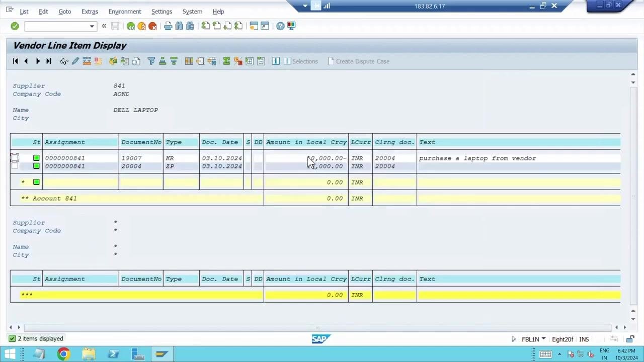This screenshot has height=362, width=644.
Task: Open the List menu
Action: [24, 12]
